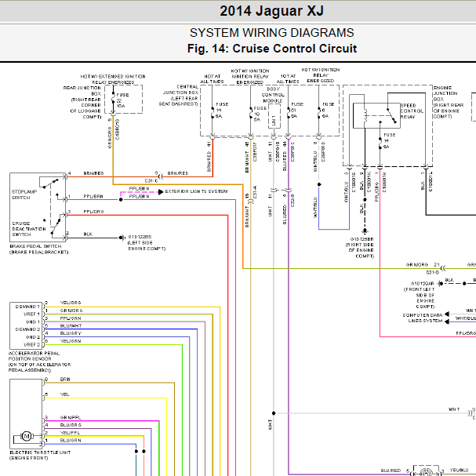Click the 'SPEED CONTROL RELAY' label
This screenshot has height=476, width=476.
coord(412,111)
